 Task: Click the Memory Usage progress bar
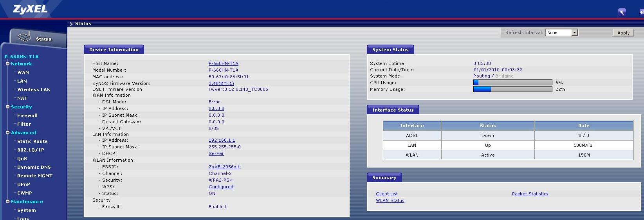tap(513, 89)
